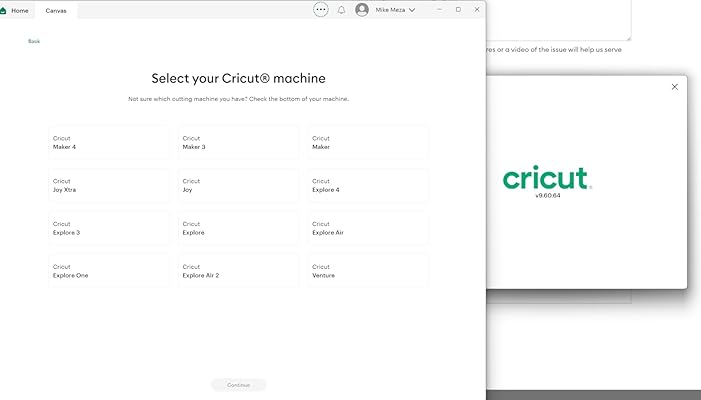Image resolution: width=701 pixels, height=400 pixels.
Task: Click the 'Select your Cricut® machine' heading
Action: 238,78
